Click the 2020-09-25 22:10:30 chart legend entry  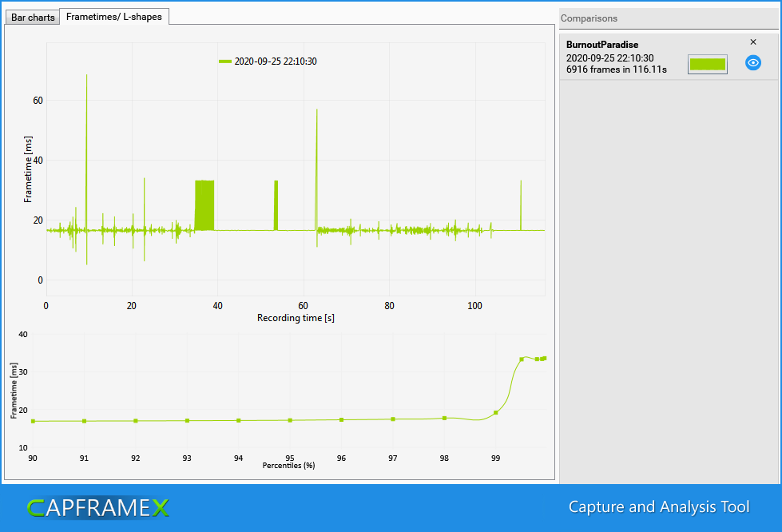pyautogui.click(x=268, y=62)
